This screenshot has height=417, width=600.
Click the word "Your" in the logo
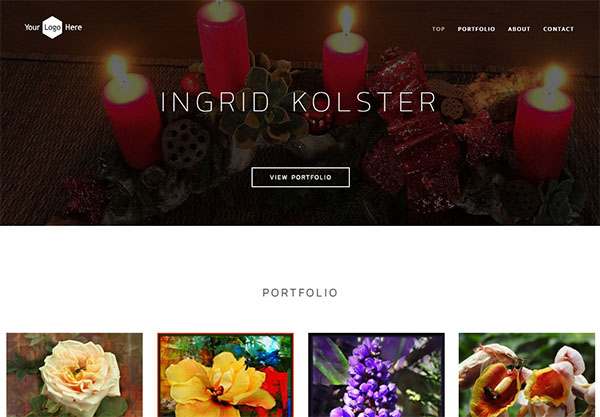(32, 28)
